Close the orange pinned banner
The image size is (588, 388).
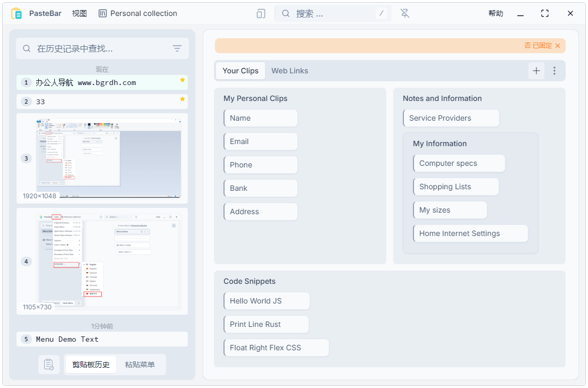(x=558, y=46)
